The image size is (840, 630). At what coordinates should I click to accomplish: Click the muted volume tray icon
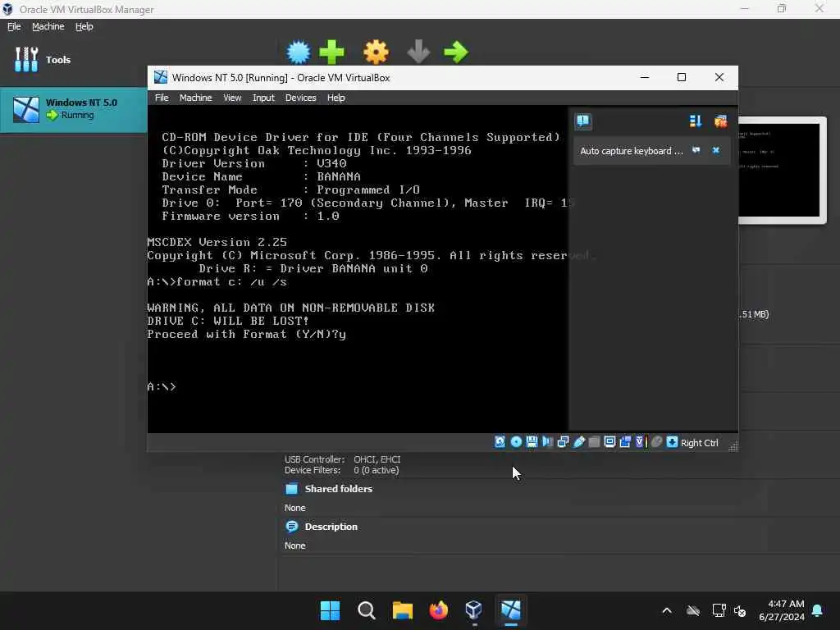(x=740, y=610)
